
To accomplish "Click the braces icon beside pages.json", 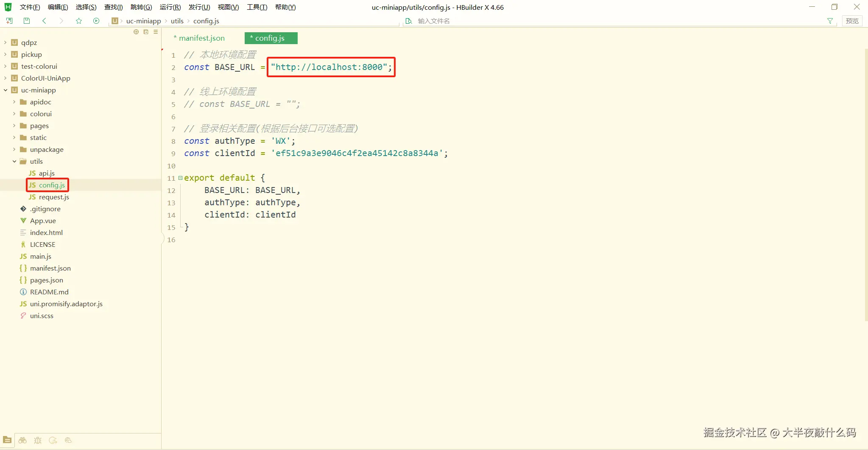I will (23, 280).
